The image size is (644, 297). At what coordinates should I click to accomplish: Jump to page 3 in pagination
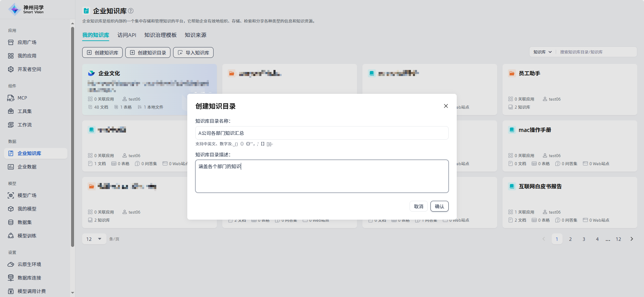(584, 239)
